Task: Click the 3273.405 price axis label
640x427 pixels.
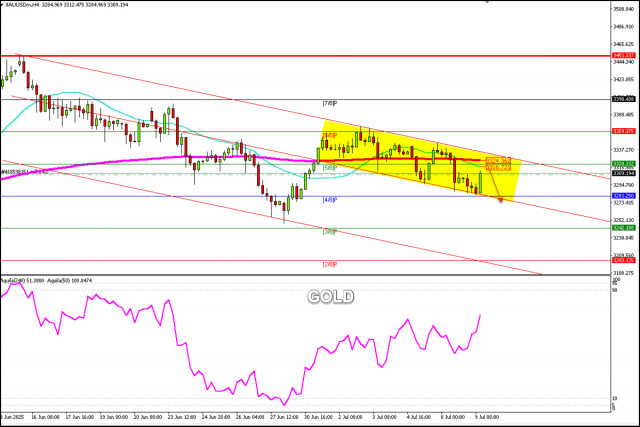Action: [624, 202]
